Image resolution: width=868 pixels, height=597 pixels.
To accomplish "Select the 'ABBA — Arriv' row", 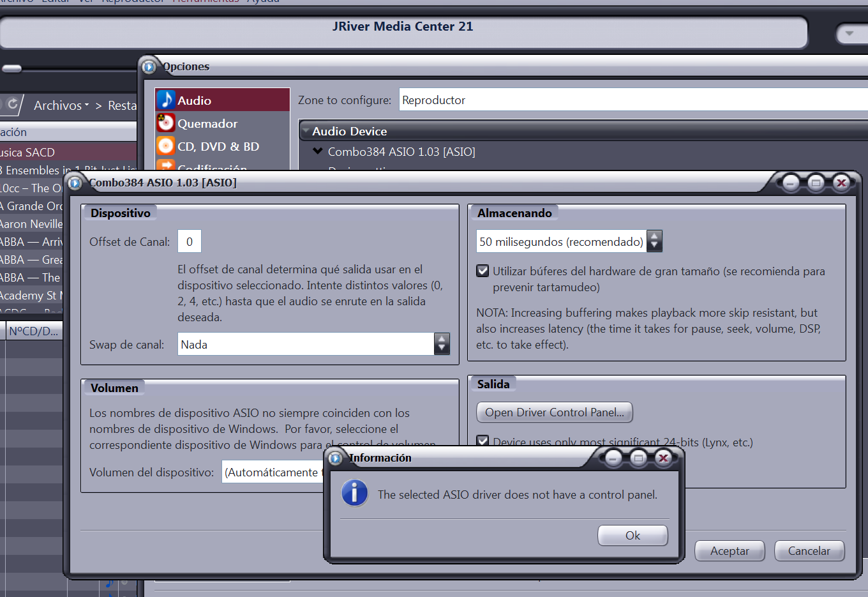I will click(x=32, y=241).
